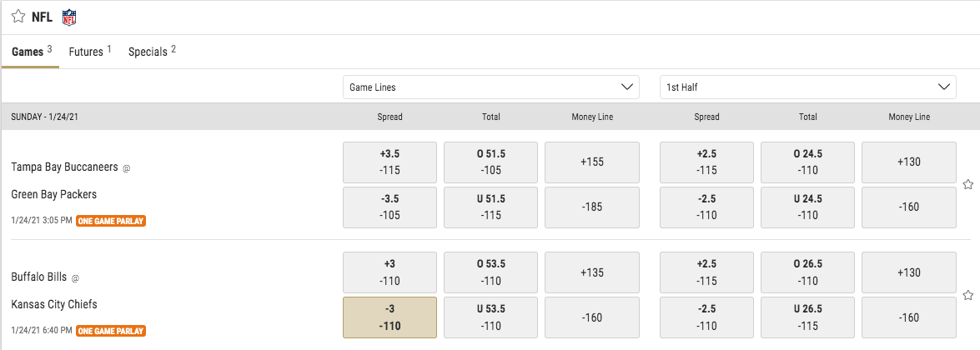The width and height of the screenshot is (980, 350).
Task: Open Tampa Bay Buccaneers matchup link
Action: point(65,167)
